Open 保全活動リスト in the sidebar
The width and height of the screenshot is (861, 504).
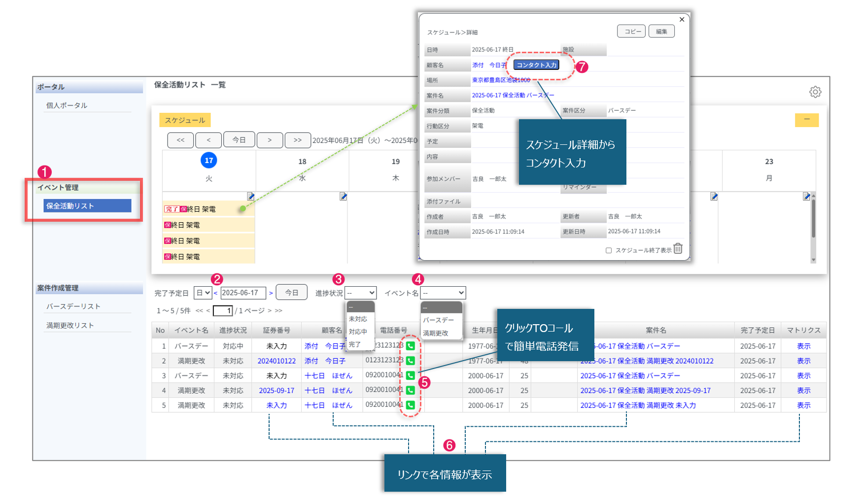tap(87, 205)
